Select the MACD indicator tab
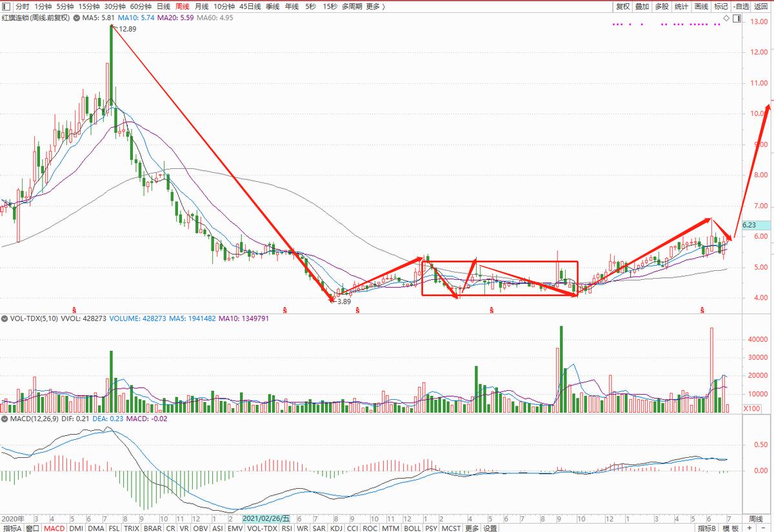 54,528
